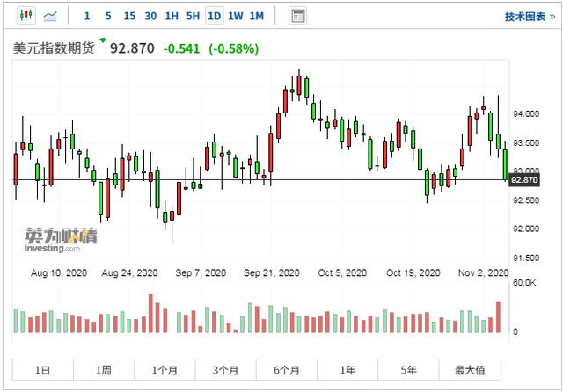
Task: Click the tallest red volume bar
Action: coord(150,313)
